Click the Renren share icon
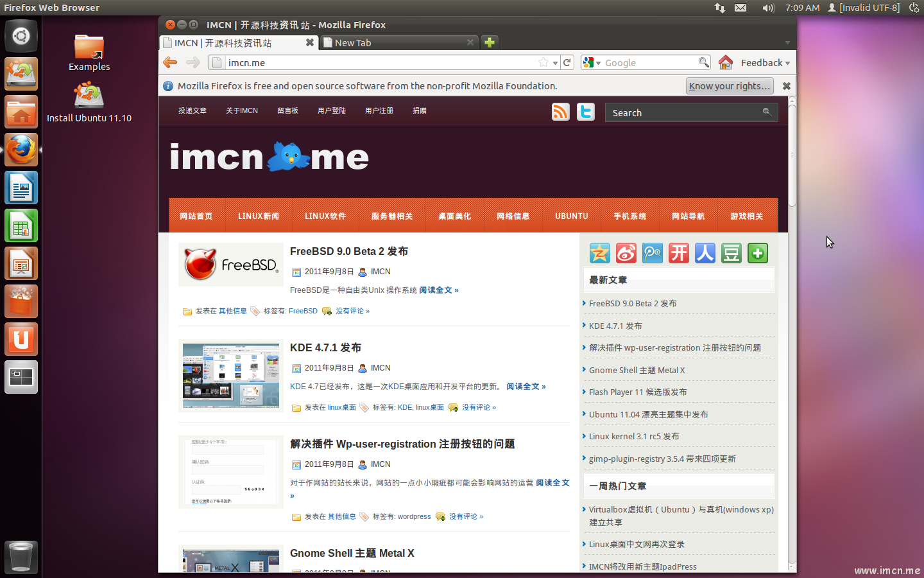This screenshot has height=578, width=924. pos(705,253)
